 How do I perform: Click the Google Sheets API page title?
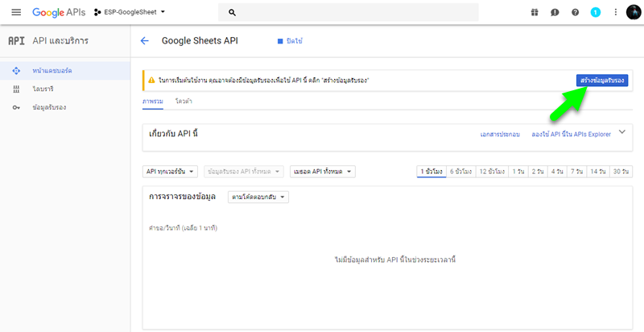point(200,40)
